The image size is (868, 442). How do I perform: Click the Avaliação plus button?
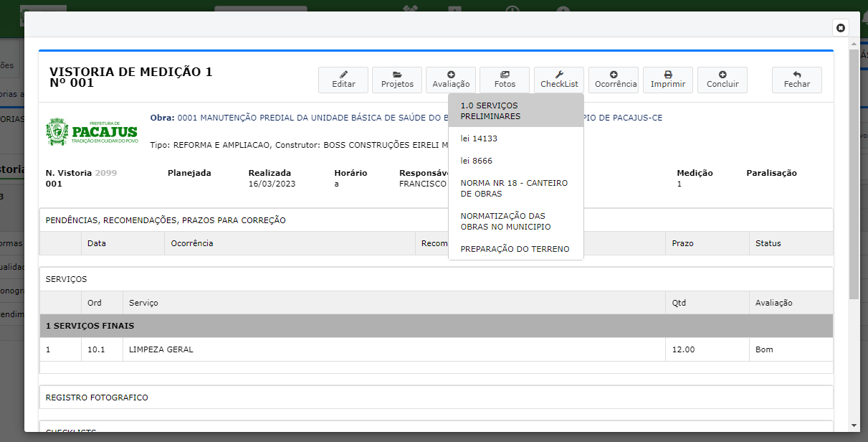click(451, 80)
